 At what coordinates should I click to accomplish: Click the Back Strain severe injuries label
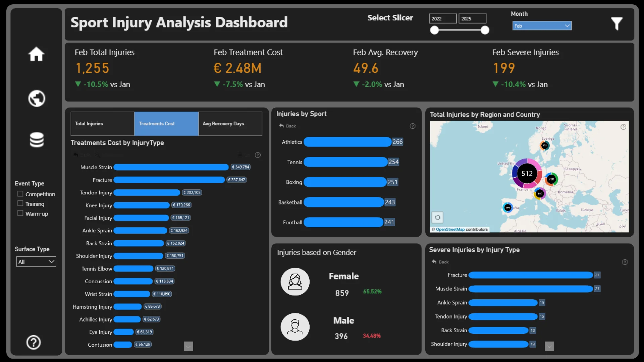coord(454,330)
